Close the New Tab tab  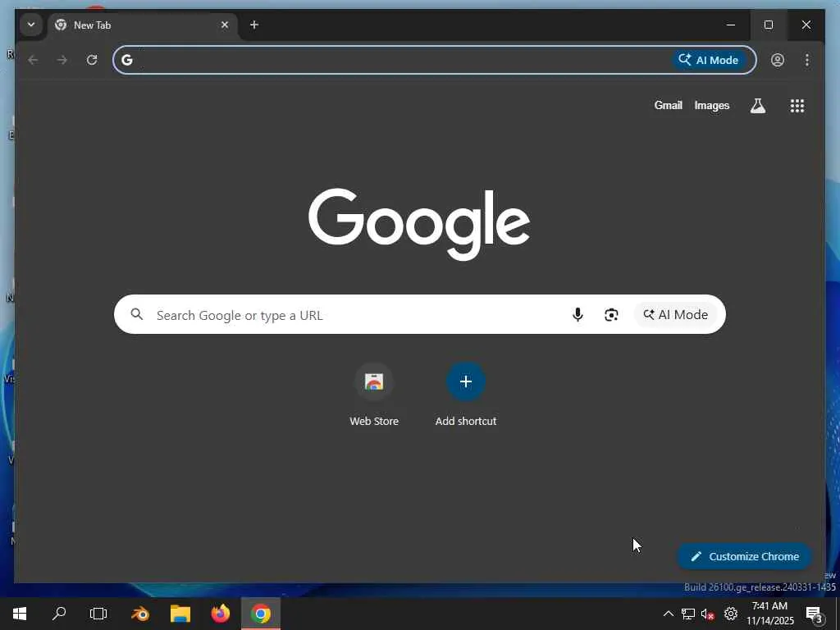[x=225, y=25]
